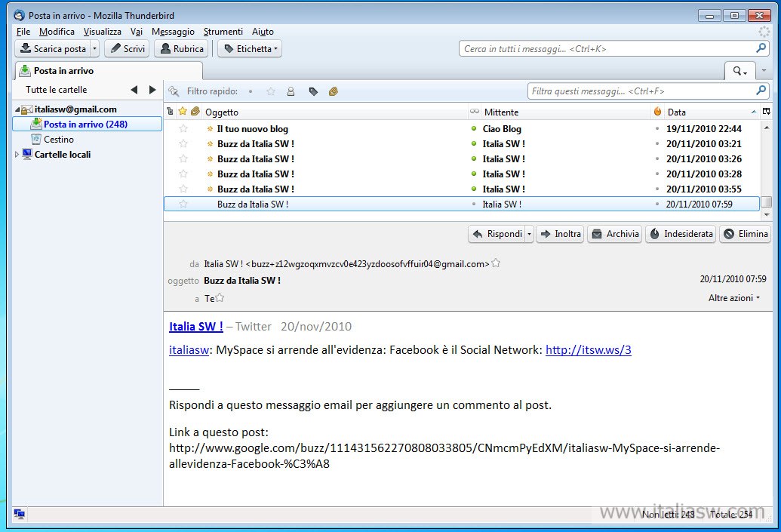Viewport: 781px width, 532px height.
Task: Toggle contacts-only quick filter
Action: [x=291, y=91]
